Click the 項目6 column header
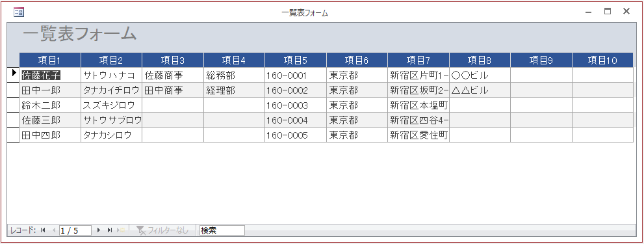 (357, 60)
